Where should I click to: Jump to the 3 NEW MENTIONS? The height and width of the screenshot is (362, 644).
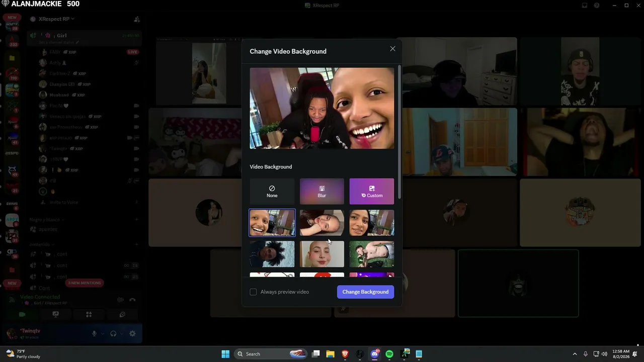tap(85, 283)
